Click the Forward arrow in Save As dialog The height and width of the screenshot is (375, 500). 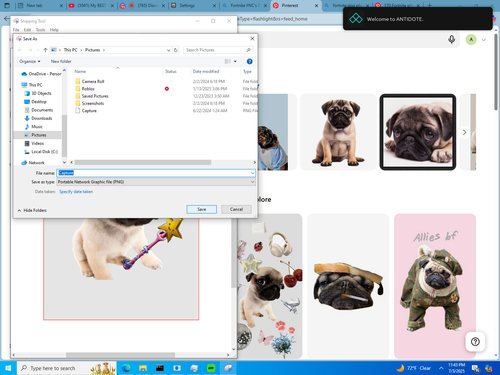30,50
